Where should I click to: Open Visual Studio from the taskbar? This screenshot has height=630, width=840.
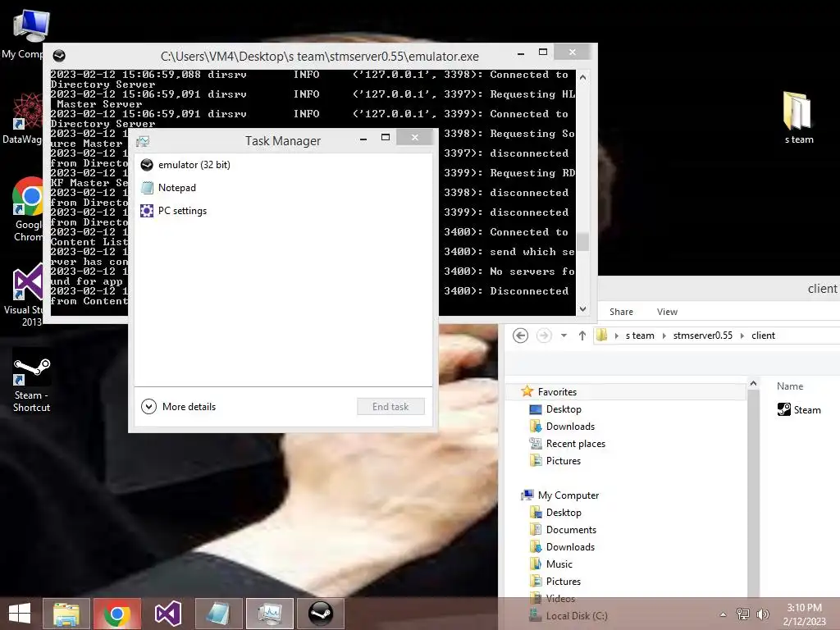pyautogui.click(x=167, y=614)
